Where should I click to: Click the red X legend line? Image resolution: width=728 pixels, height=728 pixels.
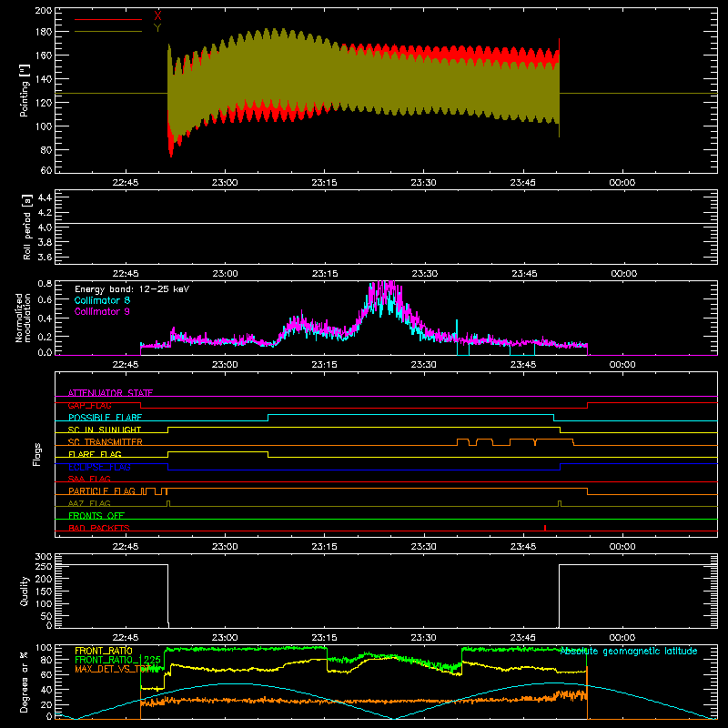click(108, 19)
